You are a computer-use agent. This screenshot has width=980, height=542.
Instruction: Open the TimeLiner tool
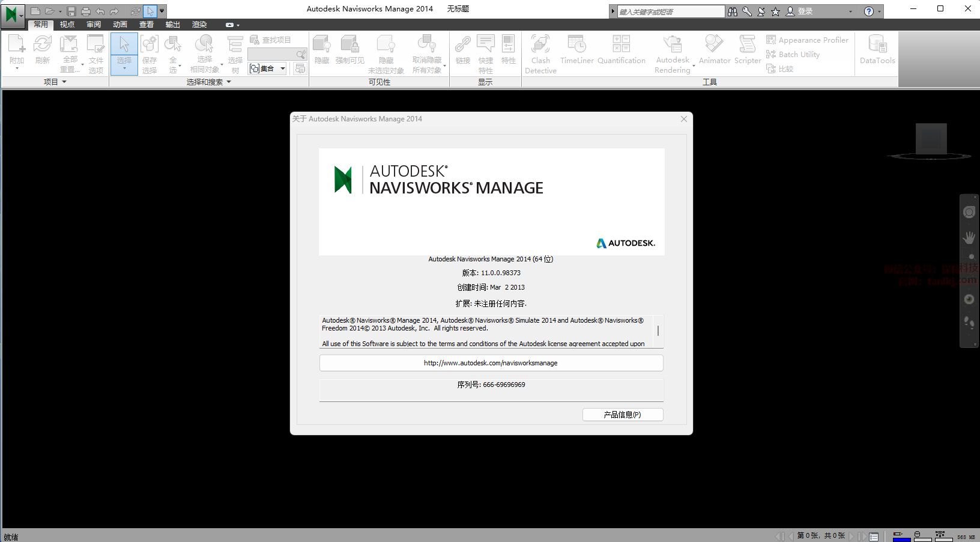[576, 45]
